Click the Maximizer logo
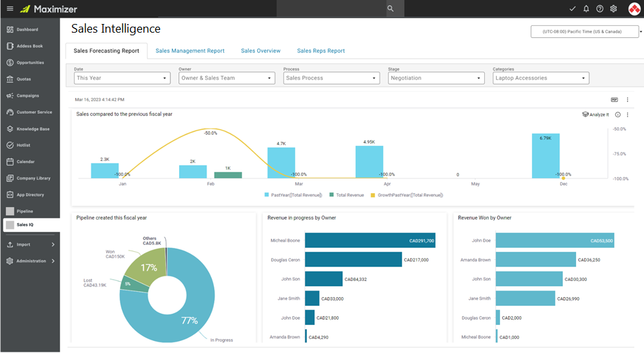644x353 pixels. point(49,9)
